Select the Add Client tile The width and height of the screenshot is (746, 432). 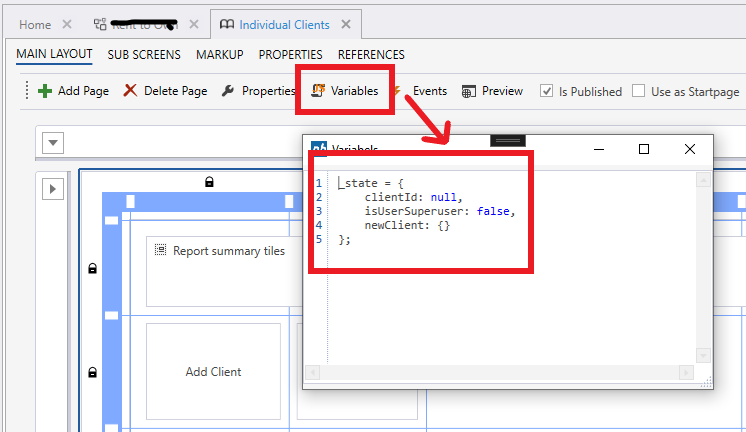coord(213,371)
